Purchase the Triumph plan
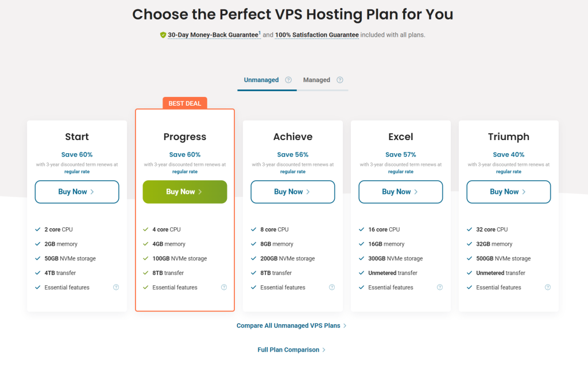This screenshot has height=369, width=588. pyautogui.click(x=509, y=192)
